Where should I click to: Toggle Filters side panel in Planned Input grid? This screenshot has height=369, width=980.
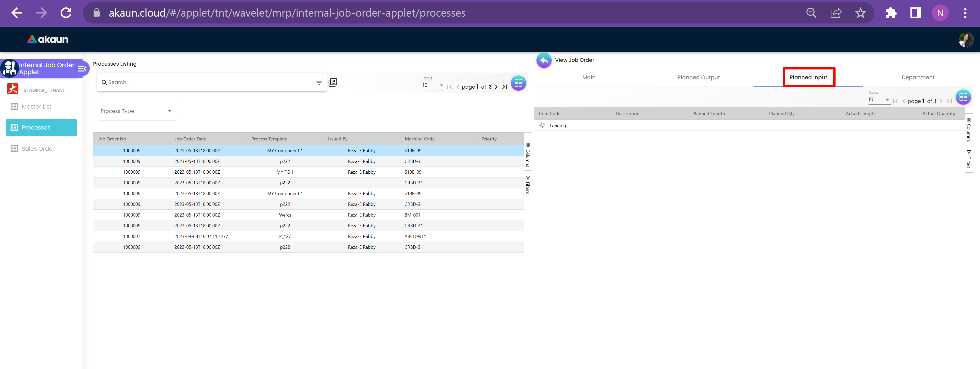968,159
